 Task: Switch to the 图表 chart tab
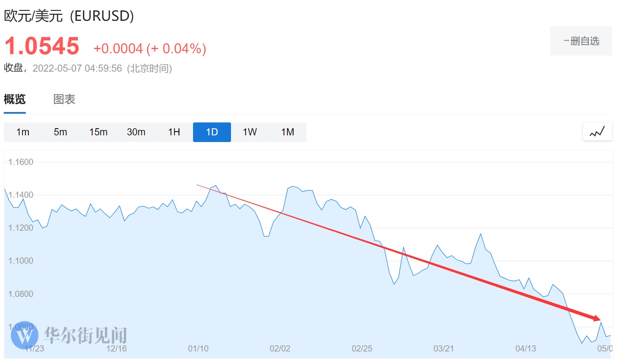point(64,99)
